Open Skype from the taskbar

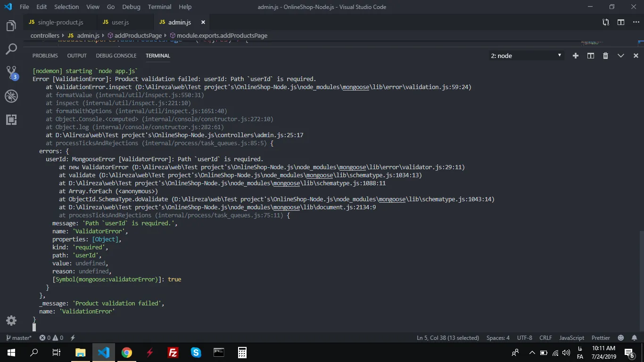click(x=196, y=353)
